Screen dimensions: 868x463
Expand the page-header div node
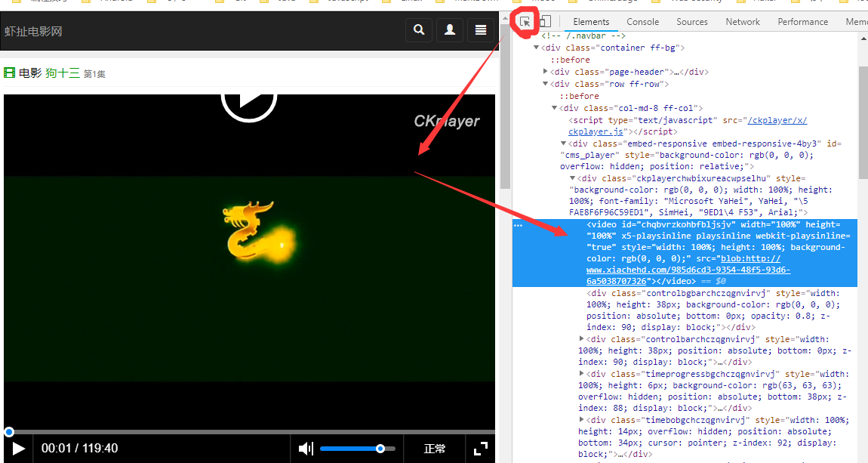tap(545, 72)
